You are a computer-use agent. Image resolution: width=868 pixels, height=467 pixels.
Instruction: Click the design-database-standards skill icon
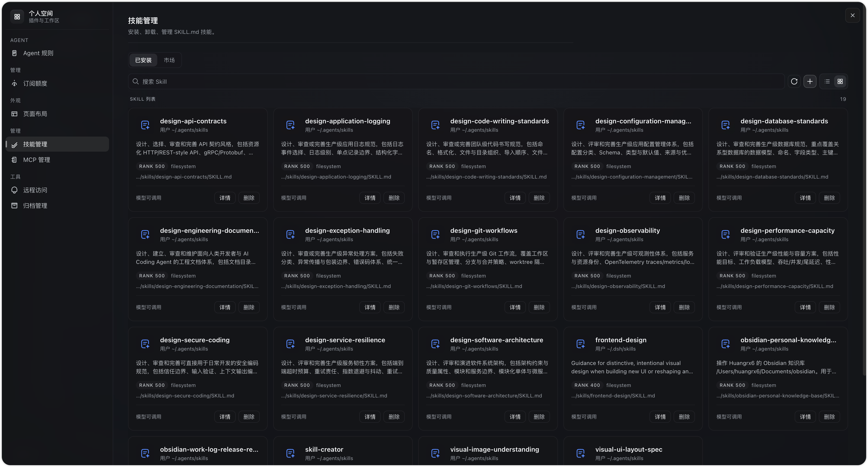coord(726,125)
